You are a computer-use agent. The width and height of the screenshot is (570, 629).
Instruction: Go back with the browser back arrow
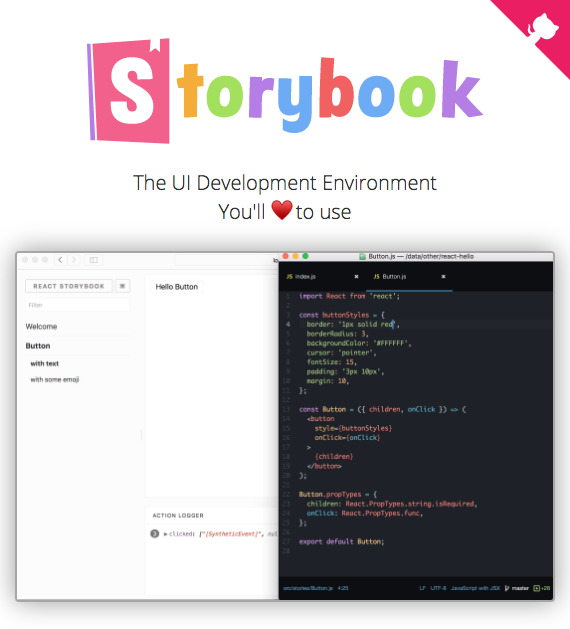pyautogui.click(x=61, y=260)
